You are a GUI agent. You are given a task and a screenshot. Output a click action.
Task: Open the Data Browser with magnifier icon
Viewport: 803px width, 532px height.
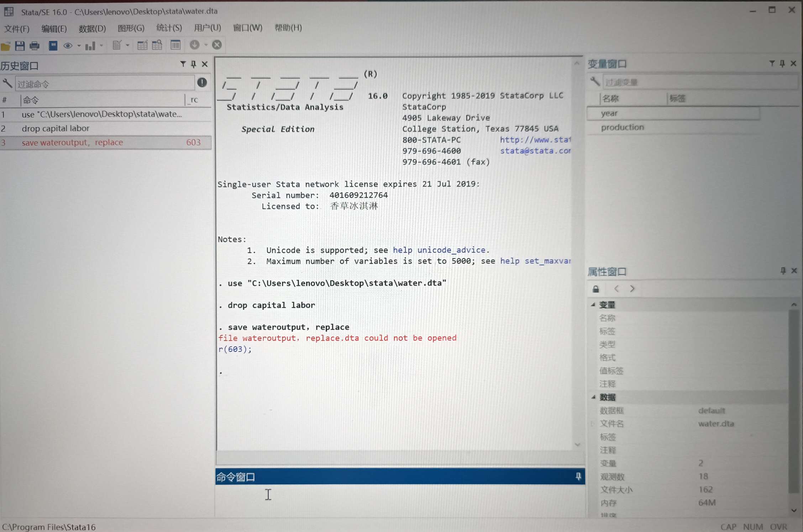point(157,45)
